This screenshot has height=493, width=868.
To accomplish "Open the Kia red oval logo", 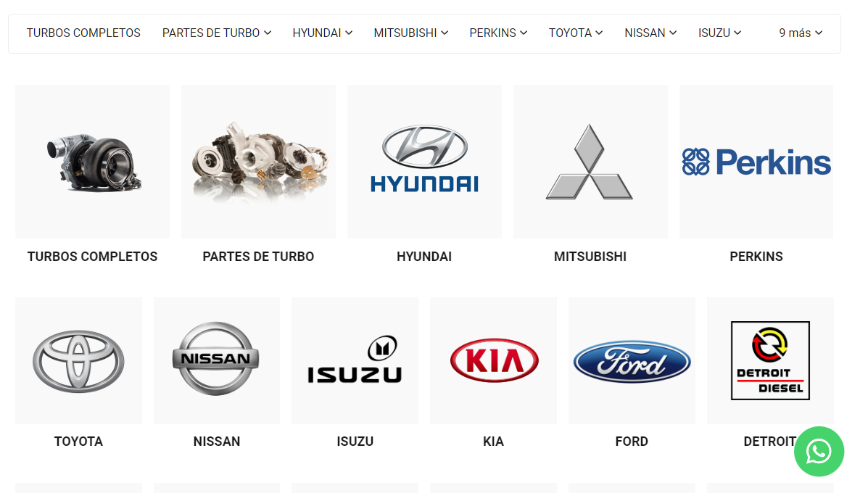I will click(x=493, y=361).
